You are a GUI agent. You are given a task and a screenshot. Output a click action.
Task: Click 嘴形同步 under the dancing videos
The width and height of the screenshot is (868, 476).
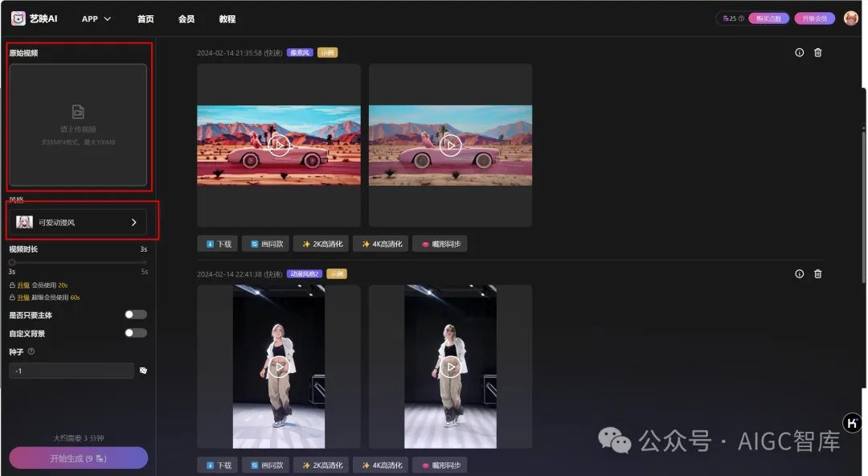tap(440, 465)
